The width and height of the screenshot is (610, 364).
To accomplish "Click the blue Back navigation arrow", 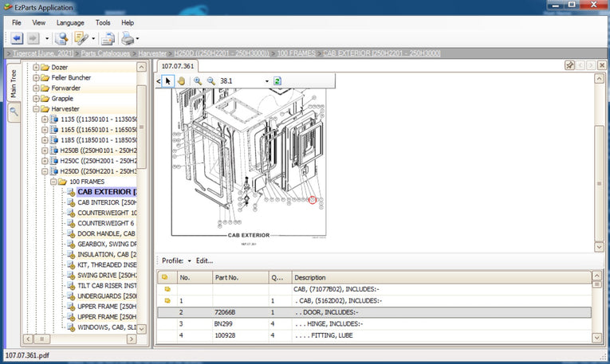I will (x=17, y=38).
